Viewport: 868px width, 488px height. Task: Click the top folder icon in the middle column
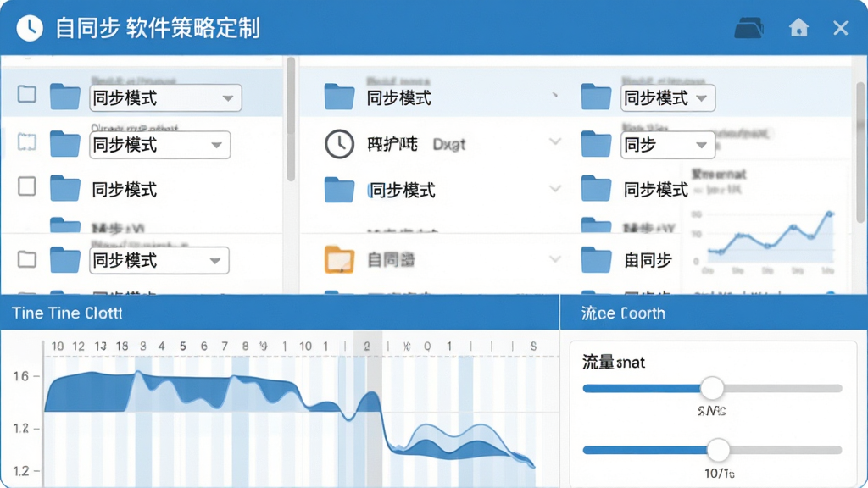pos(339,97)
